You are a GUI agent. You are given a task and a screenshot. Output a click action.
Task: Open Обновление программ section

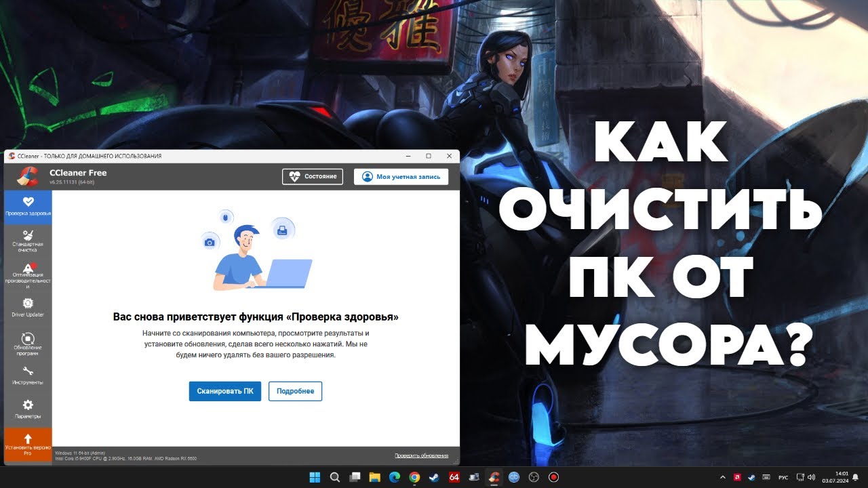tap(28, 344)
